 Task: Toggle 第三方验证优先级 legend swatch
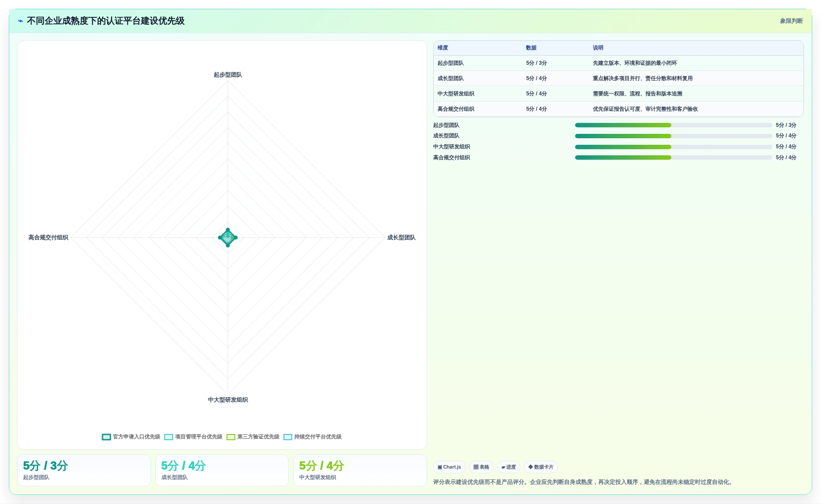pos(231,437)
